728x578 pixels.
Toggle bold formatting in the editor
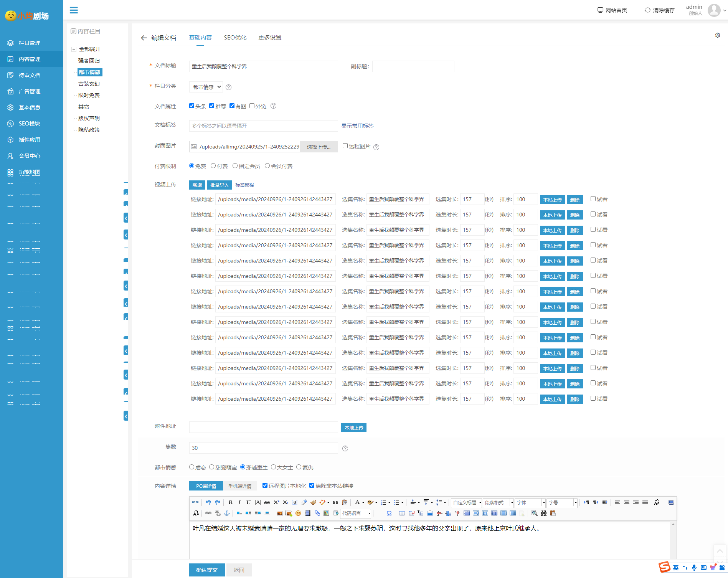230,502
